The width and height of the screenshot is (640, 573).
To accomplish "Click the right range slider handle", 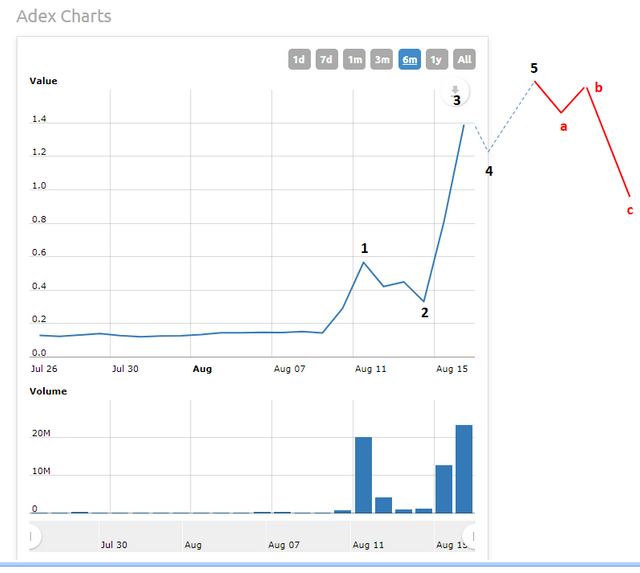I will 470,537.
